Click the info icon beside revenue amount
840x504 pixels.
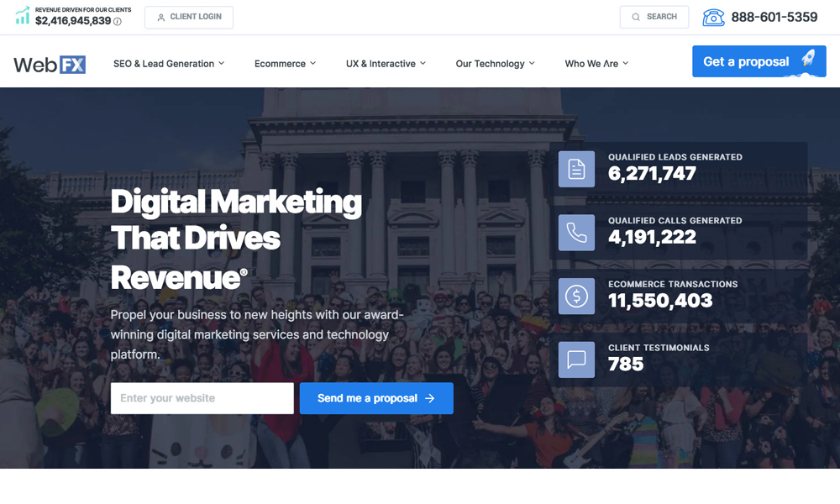[x=118, y=22]
